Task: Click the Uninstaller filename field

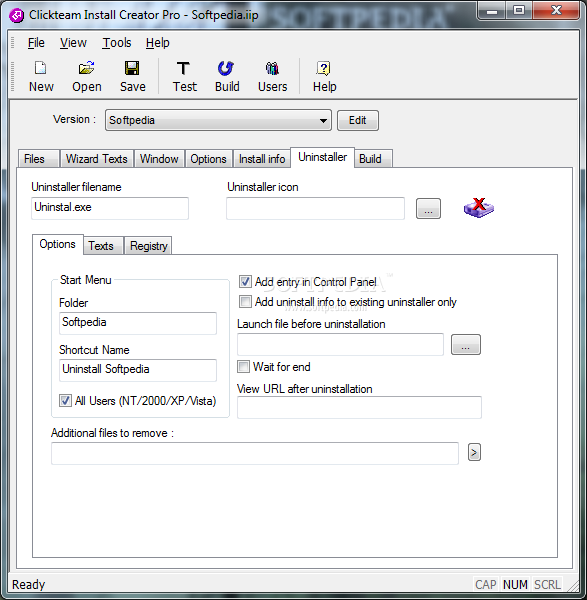Action: [x=110, y=208]
